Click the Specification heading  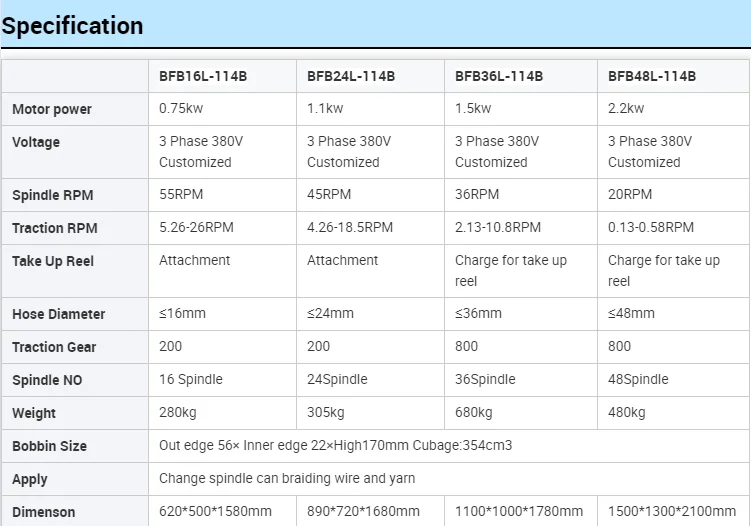click(x=72, y=26)
